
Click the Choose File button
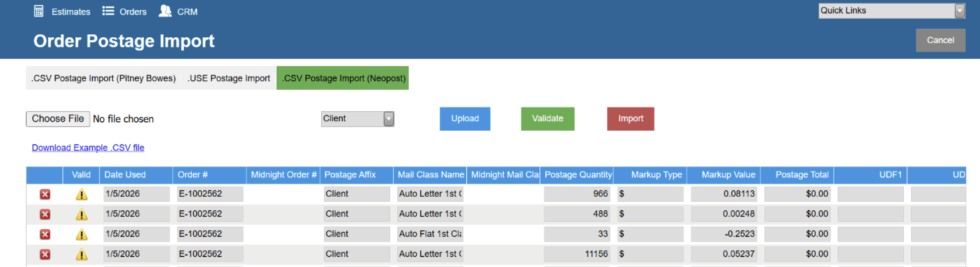[x=58, y=119]
